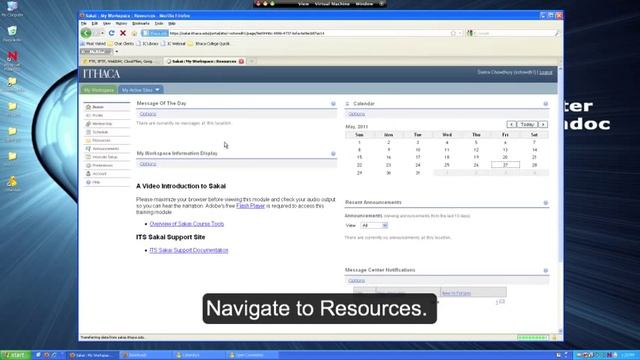Click the Message Of The Day help icon
The image size is (640, 360).
tap(333, 104)
